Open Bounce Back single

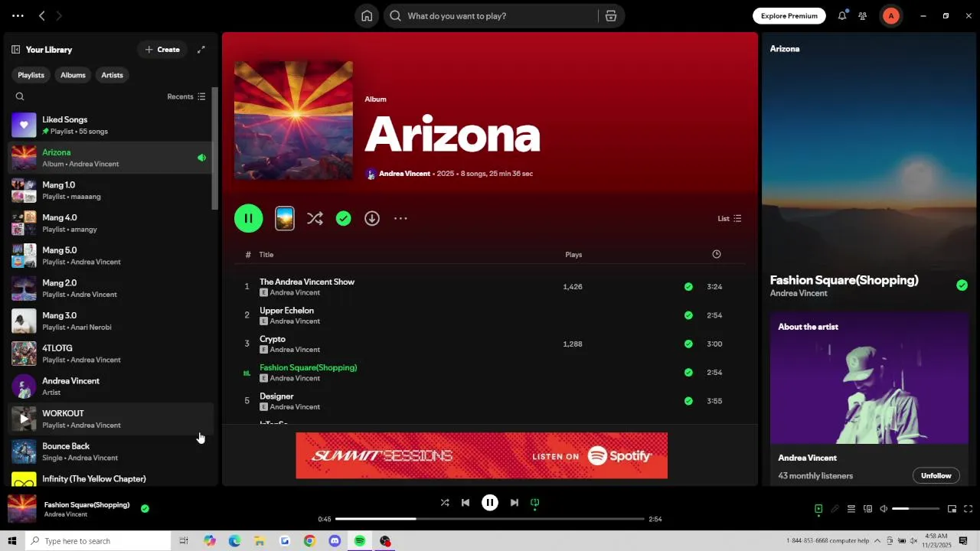[111, 452]
